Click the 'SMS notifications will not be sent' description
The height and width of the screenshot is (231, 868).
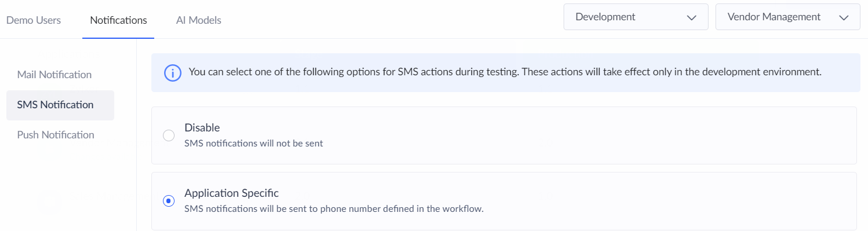coord(253,143)
